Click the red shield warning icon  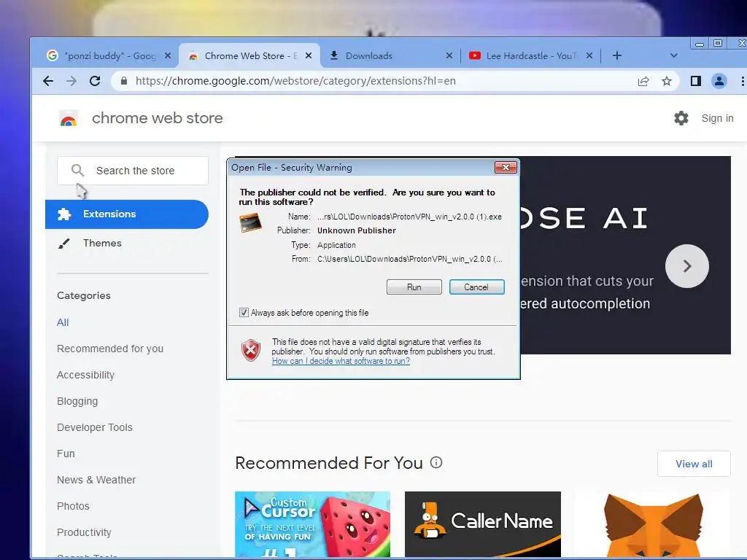[x=251, y=351]
